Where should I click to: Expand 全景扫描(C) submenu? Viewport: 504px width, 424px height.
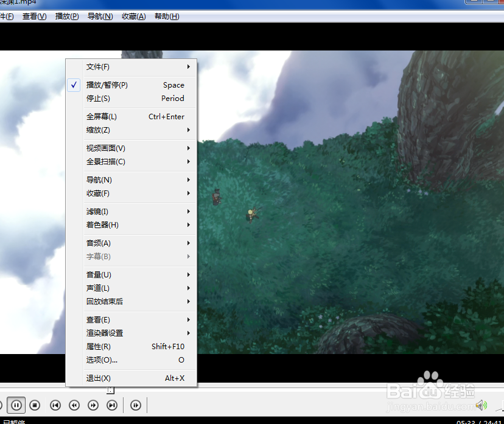click(x=131, y=162)
